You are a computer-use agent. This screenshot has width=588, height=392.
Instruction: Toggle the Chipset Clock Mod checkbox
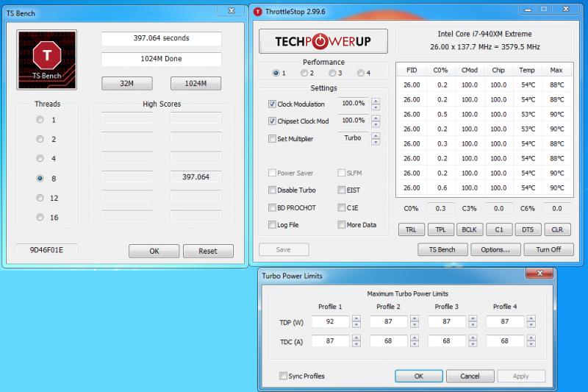coord(272,121)
